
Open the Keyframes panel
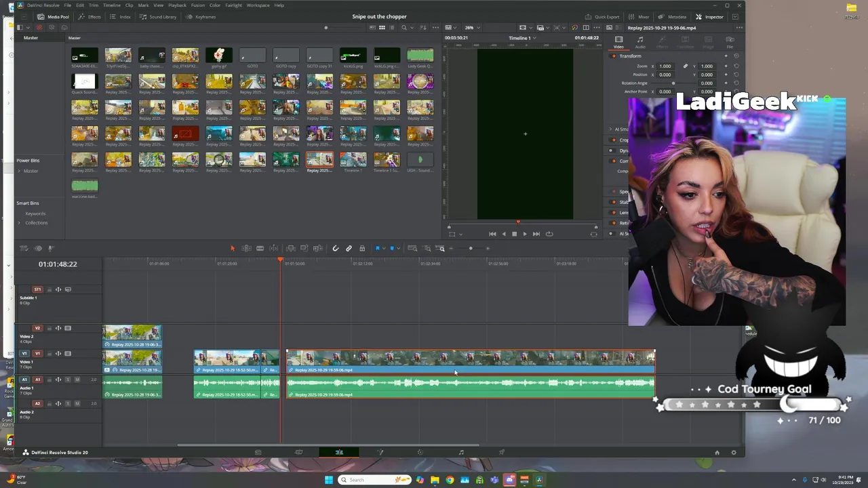point(201,17)
